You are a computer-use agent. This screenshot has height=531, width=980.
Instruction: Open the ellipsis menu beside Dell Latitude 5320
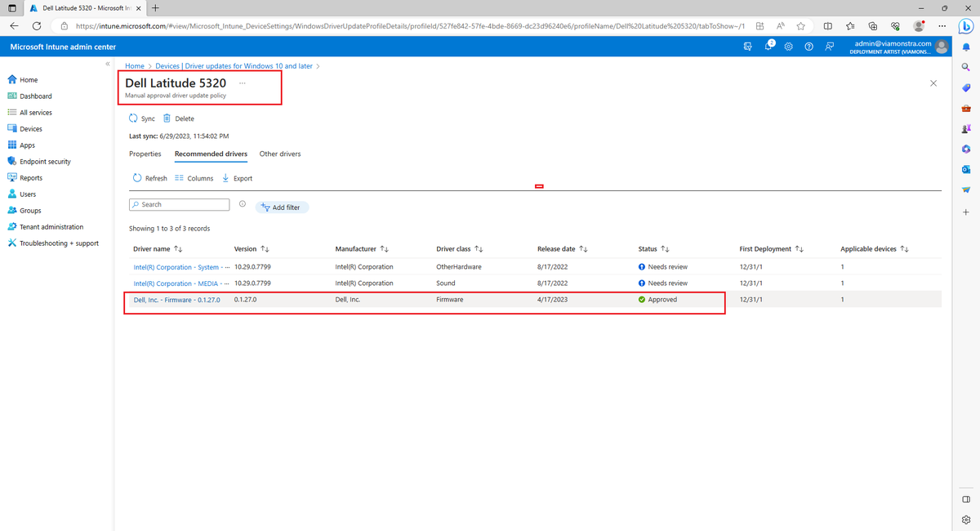pos(242,83)
